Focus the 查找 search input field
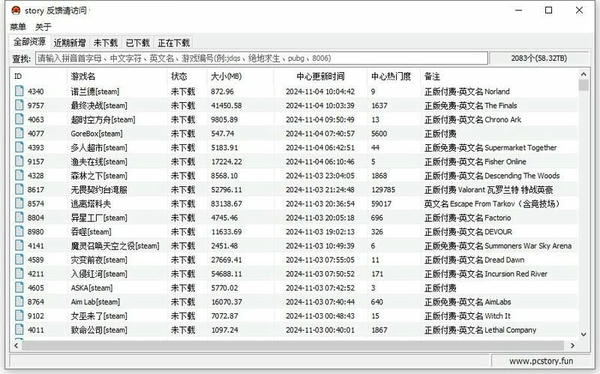The width and height of the screenshot is (600, 374). (262, 58)
